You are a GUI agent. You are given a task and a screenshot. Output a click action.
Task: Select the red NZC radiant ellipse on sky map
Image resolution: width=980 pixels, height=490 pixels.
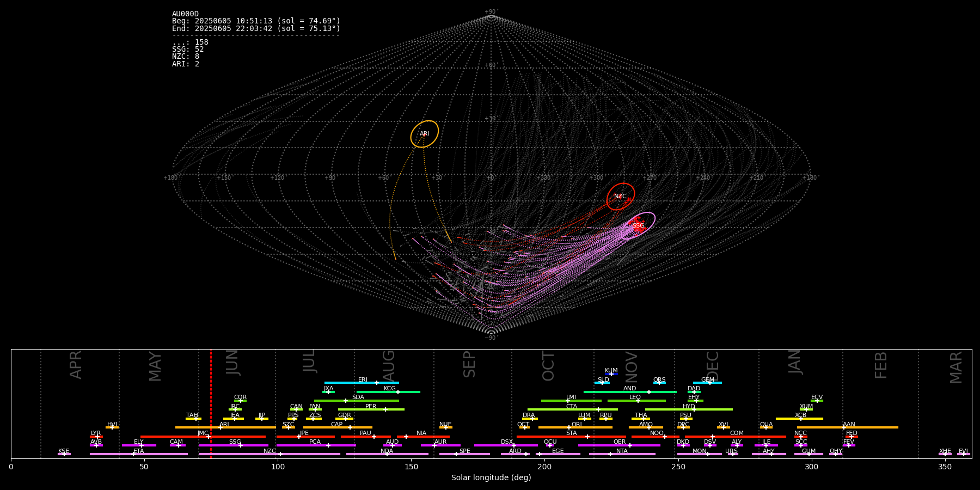(621, 197)
